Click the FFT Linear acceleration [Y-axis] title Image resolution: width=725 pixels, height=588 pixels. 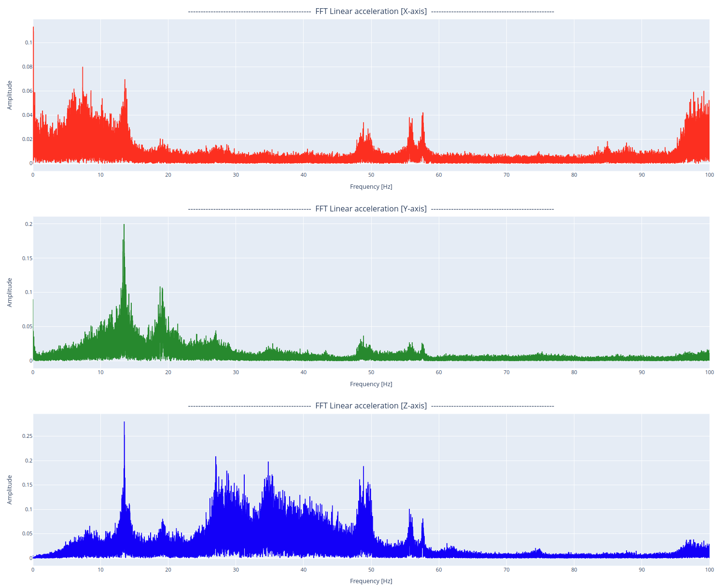click(x=371, y=209)
